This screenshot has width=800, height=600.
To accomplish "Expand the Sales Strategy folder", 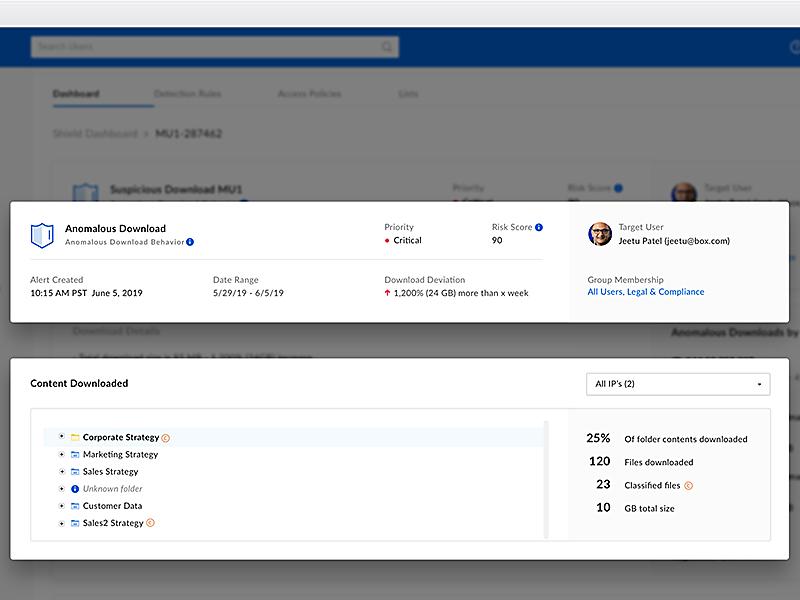I will (61, 471).
